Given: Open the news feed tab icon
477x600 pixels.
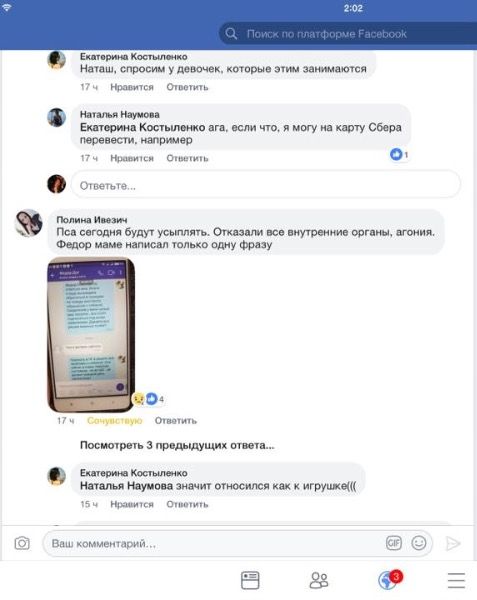Looking at the screenshot, I should [250, 580].
